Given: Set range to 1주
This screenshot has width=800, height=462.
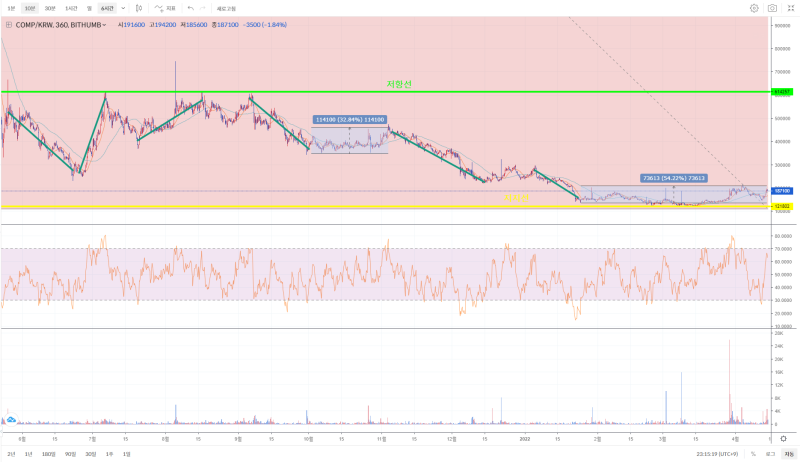Looking at the screenshot, I should (109, 454).
